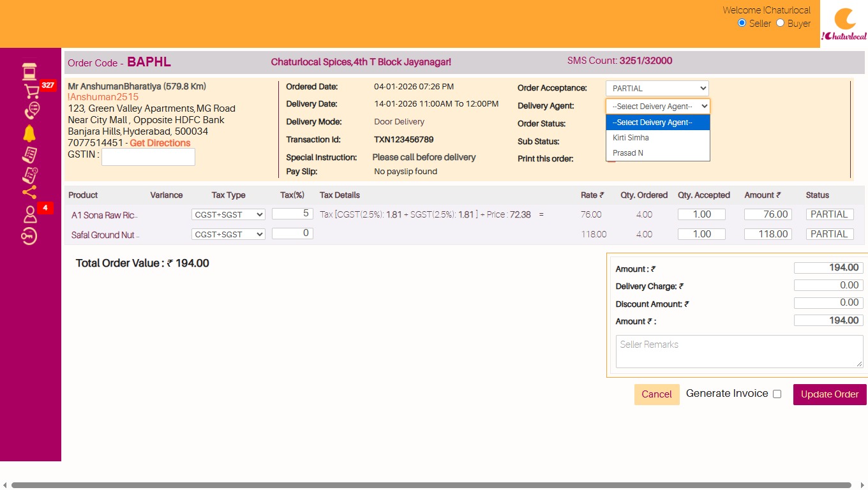Open the Get Directions link
The width and height of the screenshot is (868, 490).
coord(160,143)
